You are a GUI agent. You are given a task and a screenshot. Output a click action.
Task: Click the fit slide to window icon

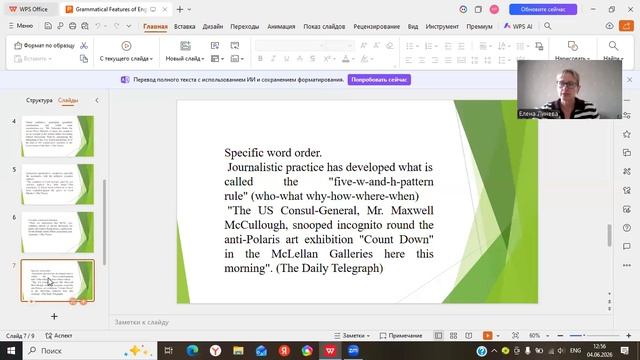tap(516, 336)
